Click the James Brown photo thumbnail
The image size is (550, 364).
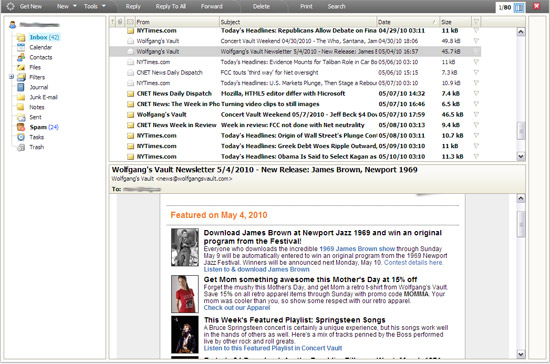coord(185,247)
